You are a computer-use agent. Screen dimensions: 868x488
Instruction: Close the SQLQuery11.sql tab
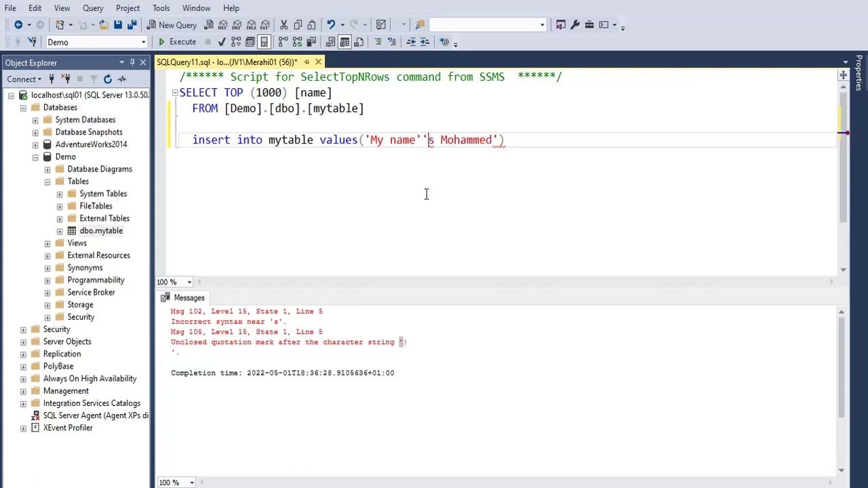tap(318, 62)
